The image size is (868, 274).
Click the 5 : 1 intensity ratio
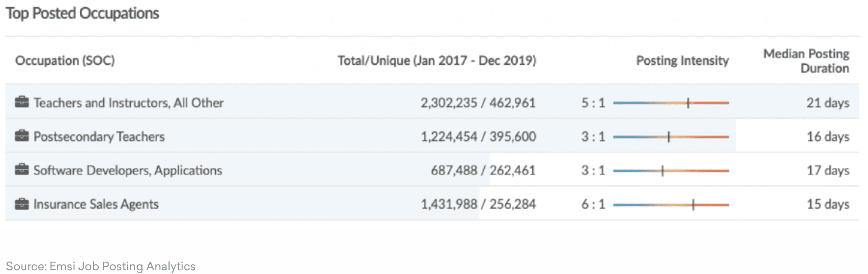tap(593, 103)
